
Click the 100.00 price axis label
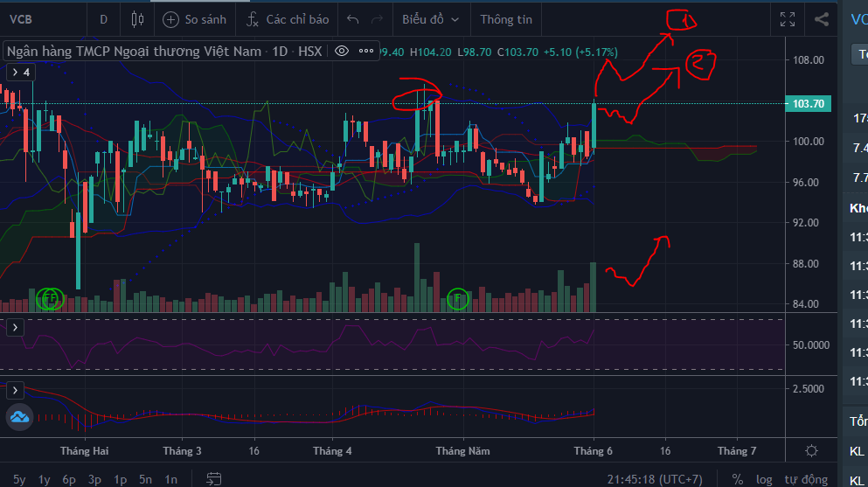(x=809, y=141)
